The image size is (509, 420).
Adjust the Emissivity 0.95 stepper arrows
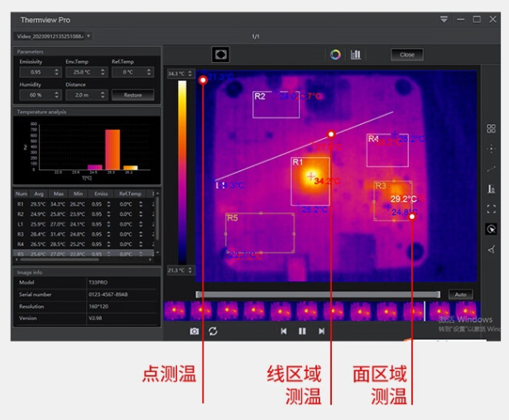[57, 72]
